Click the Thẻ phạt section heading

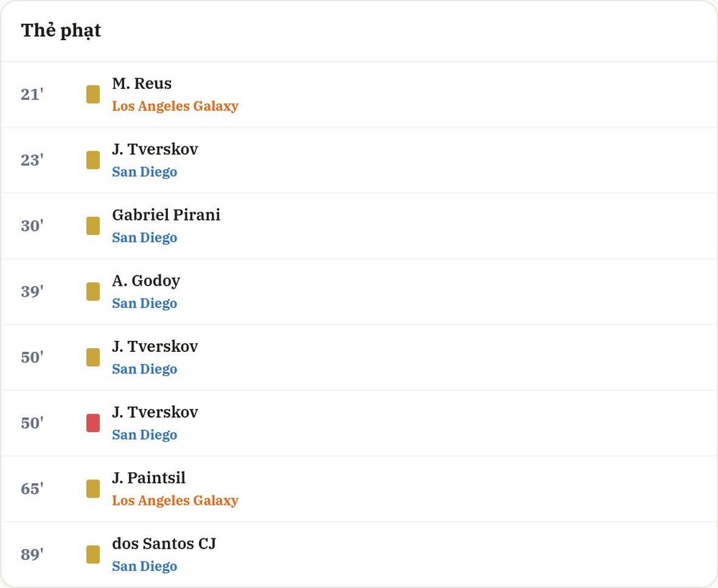pos(61,31)
